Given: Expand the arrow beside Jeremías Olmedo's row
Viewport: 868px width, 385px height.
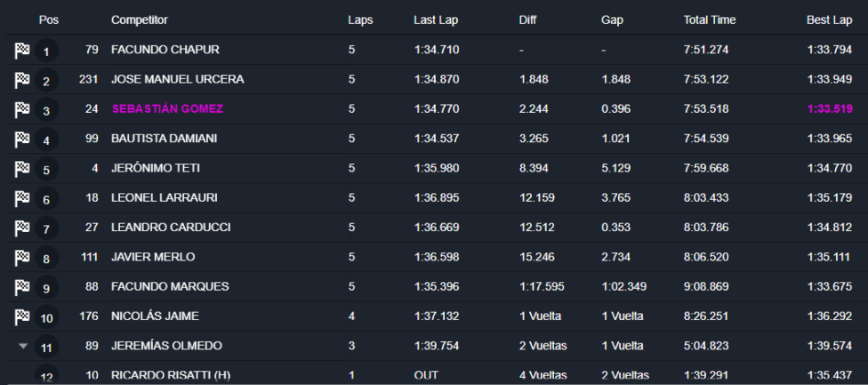Looking at the screenshot, I should click(x=23, y=346).
